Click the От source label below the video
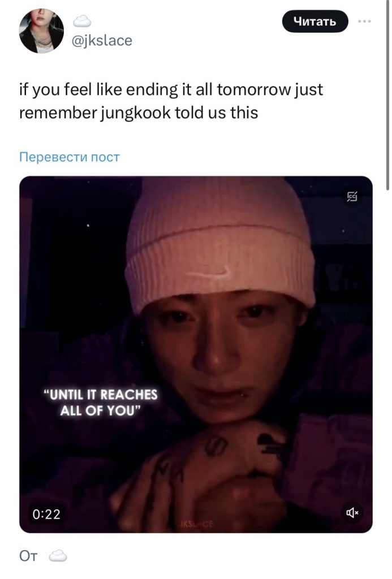Image resolution: width=392 pixels, height=579 pixels. 28,556
